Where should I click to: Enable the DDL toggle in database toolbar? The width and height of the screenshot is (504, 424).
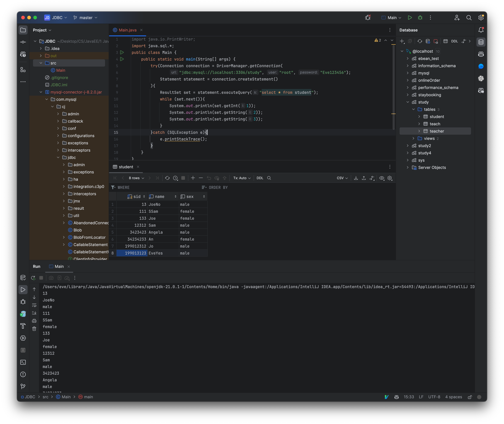[x=454, y=41]
